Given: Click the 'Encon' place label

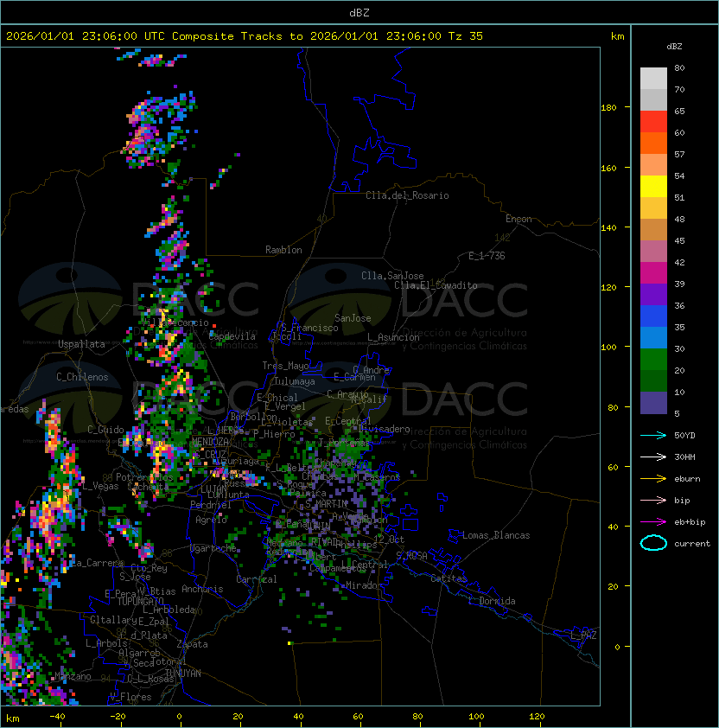Looking at the screenshot, I should pyautogui.click(x=519, y=219).
